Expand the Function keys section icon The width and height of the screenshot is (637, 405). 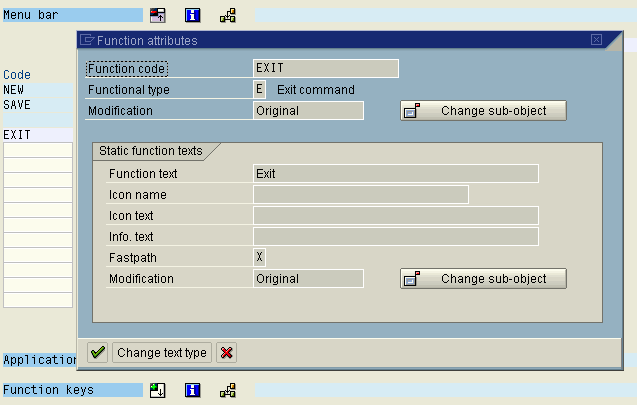point(158,390)
